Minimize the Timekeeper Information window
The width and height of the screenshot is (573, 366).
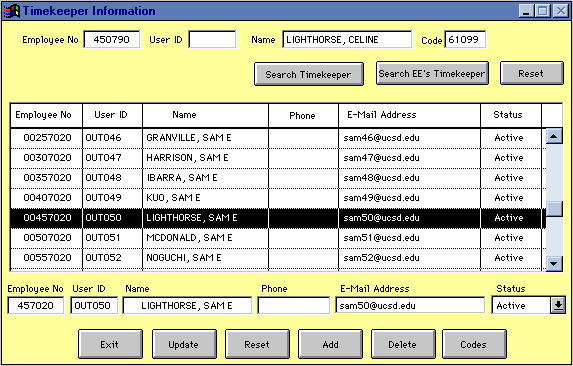pos(526,11)
